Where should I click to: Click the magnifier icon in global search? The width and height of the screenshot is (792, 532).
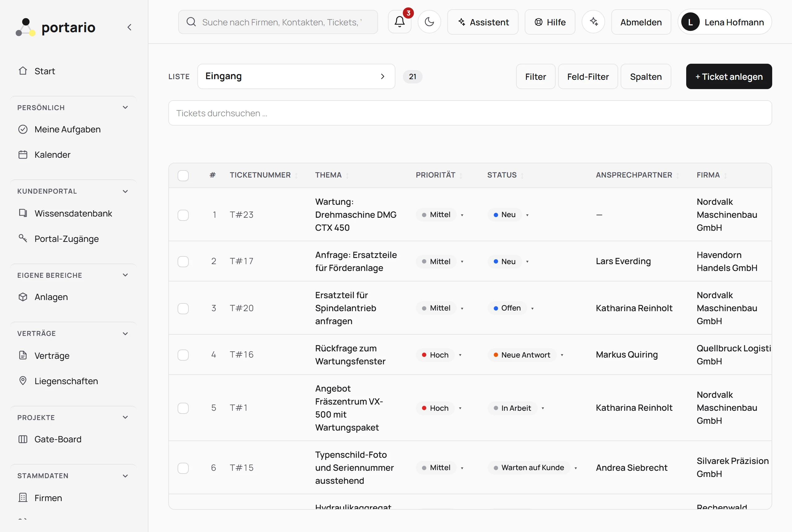tap(192, 22)
